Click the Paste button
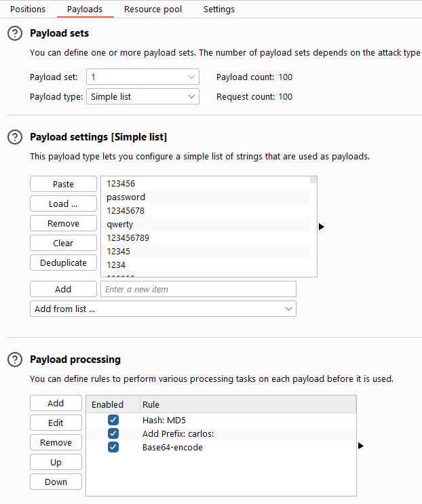422x504 pixels. 63,185
